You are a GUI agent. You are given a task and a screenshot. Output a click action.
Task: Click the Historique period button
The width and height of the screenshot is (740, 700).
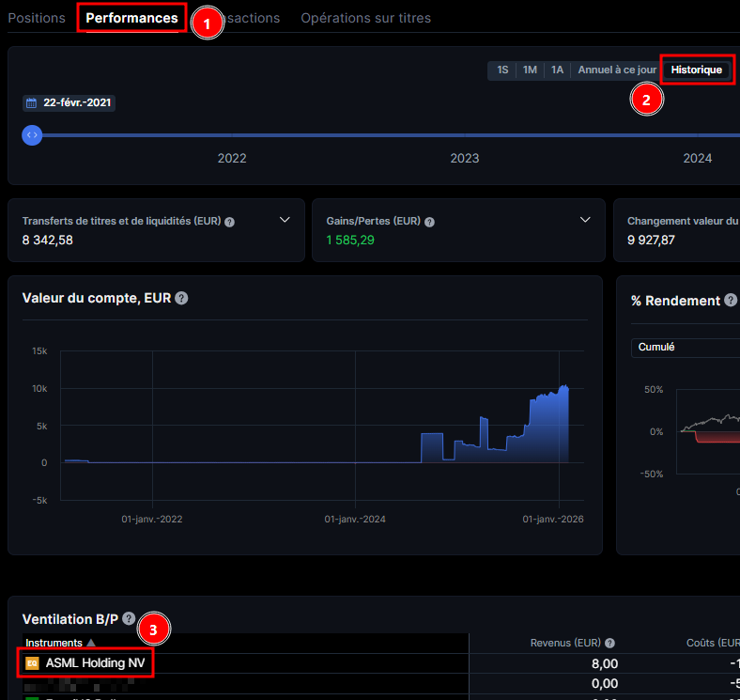click(x=696, y=70)
